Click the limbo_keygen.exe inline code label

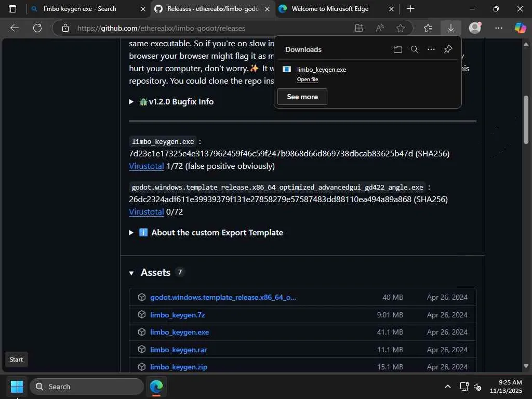click(x=163, y=141)
